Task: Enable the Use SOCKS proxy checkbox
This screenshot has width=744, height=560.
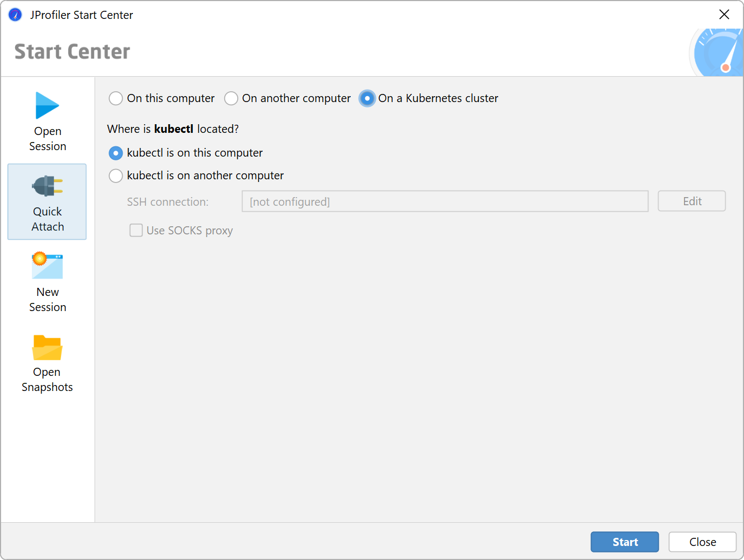Action: pos(136,231)
